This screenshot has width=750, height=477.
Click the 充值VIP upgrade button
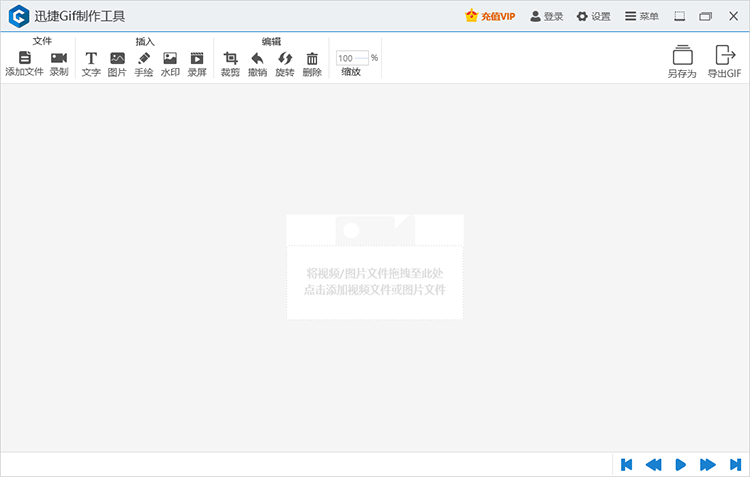coord(490,16)
